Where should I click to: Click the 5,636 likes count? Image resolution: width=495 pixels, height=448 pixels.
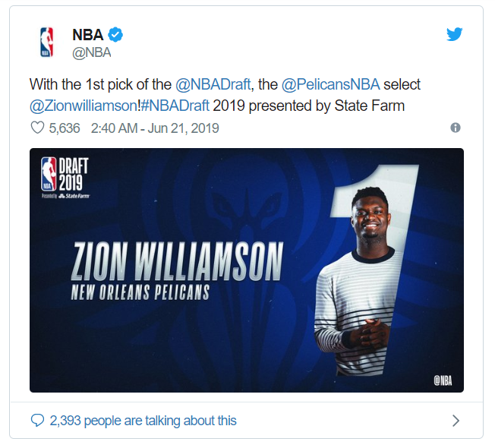click(x=65, y=128)
